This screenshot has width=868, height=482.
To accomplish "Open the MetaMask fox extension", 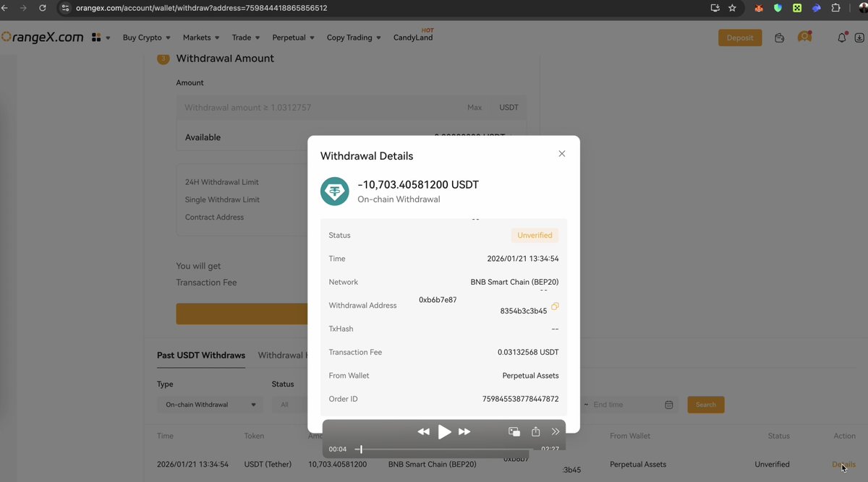I will pyautogui.click(x=759, y=8).
